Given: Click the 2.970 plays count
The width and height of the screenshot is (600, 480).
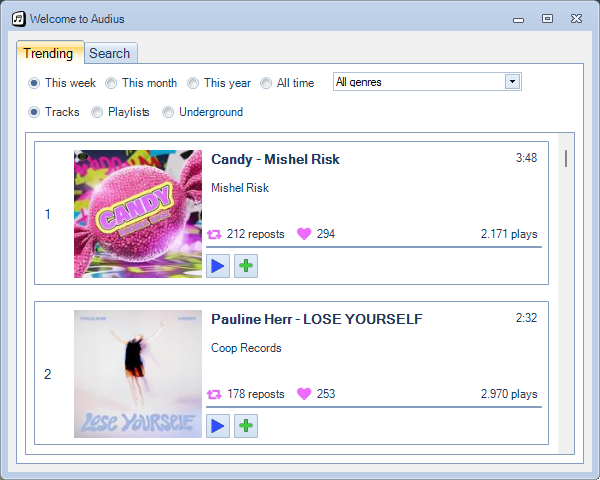Looking at the screenshot, I should coord(509,394).
